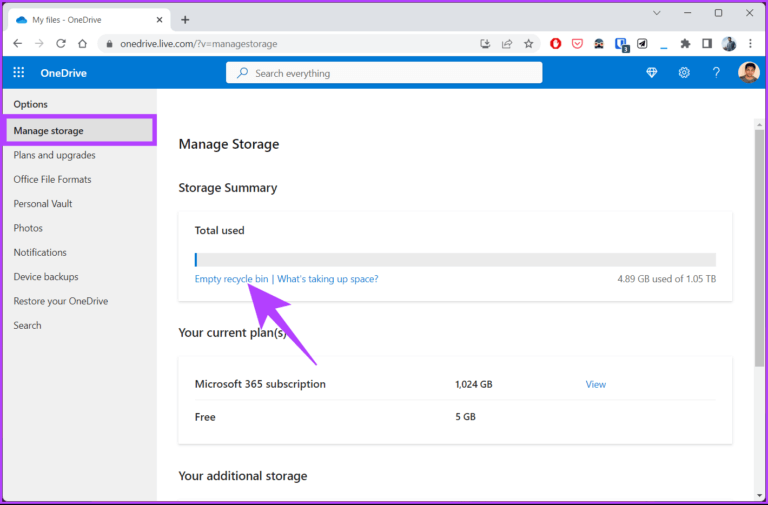
Task: Select Manage storage in the sidebar
Action: pos(79,130)
